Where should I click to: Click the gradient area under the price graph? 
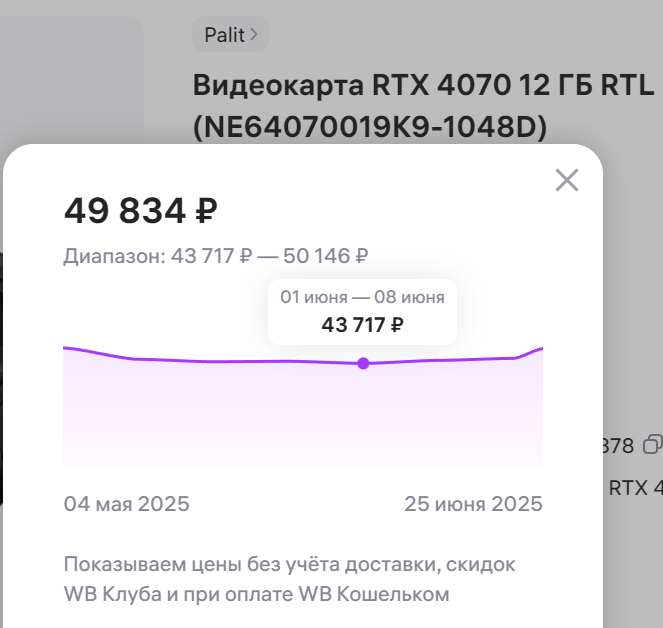(x=303, y=417)
